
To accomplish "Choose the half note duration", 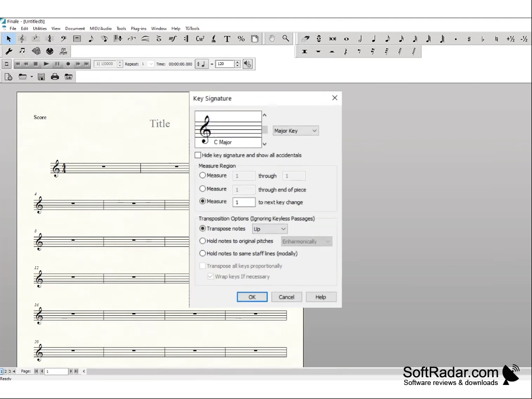I will (360, 39).
